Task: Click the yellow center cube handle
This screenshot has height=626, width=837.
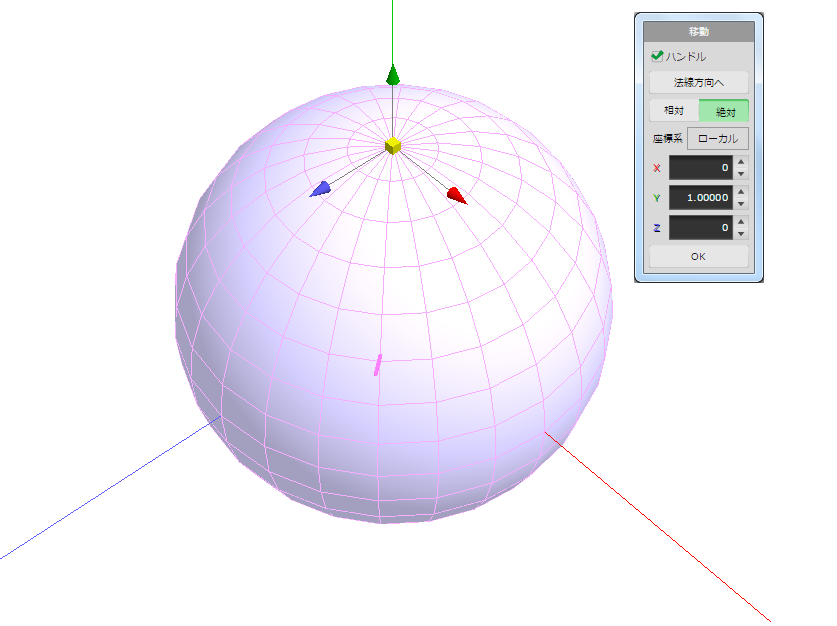Action: (393, 146)
